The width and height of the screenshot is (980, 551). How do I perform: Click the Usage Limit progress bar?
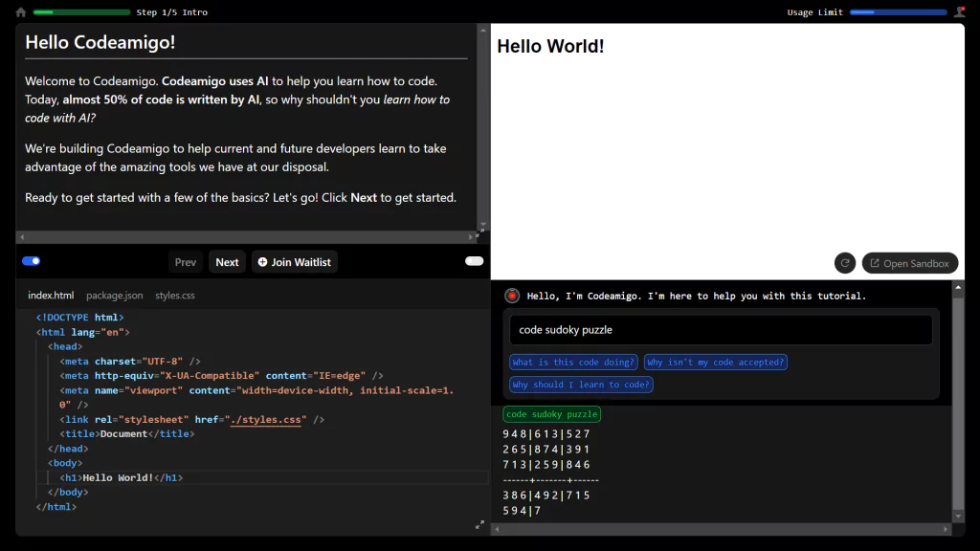tap(898, 11)
